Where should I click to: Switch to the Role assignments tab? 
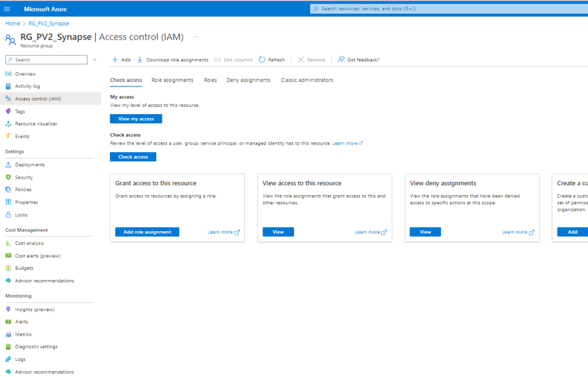(172, 80)
